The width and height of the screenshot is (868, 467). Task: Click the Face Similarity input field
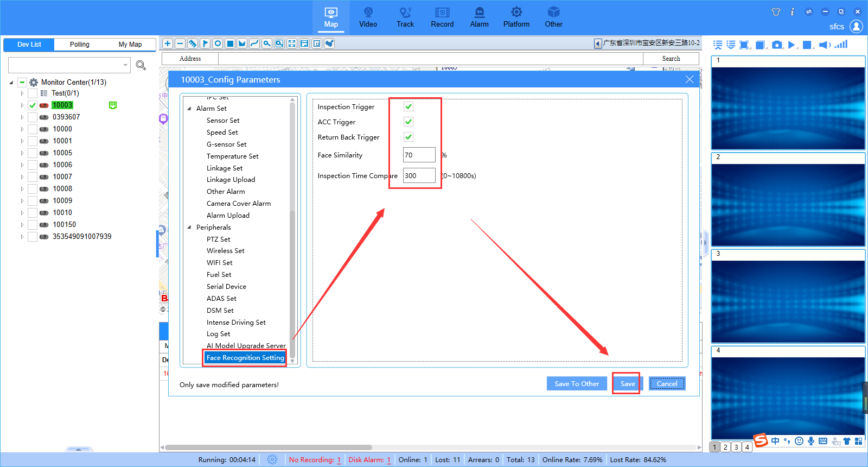(419, 155)
